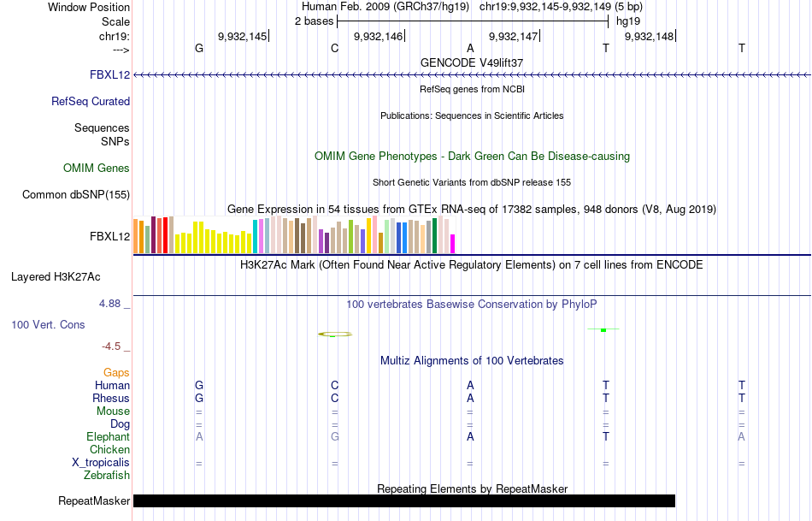The image size is (812, 521).
Task: Click the FBXL12 label beside the GTEx expression bars
Action: tap(109, 236)
